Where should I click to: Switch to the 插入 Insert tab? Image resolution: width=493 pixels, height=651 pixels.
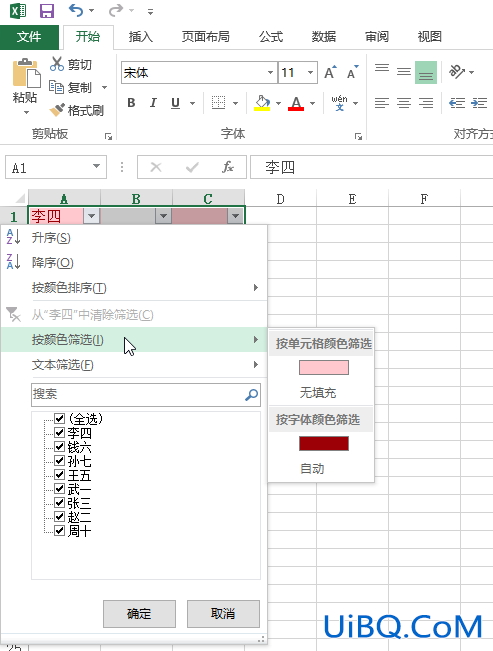[x=141, y=37]
